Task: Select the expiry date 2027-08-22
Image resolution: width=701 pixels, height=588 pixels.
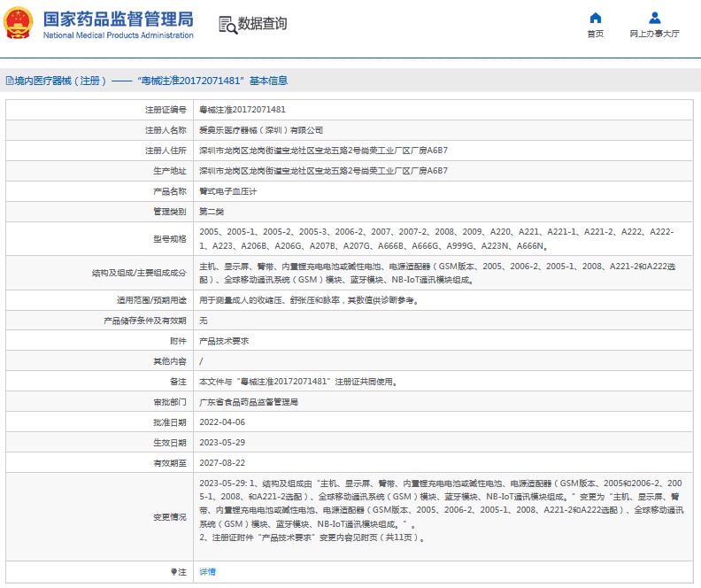Action: (x=222, y=463)
